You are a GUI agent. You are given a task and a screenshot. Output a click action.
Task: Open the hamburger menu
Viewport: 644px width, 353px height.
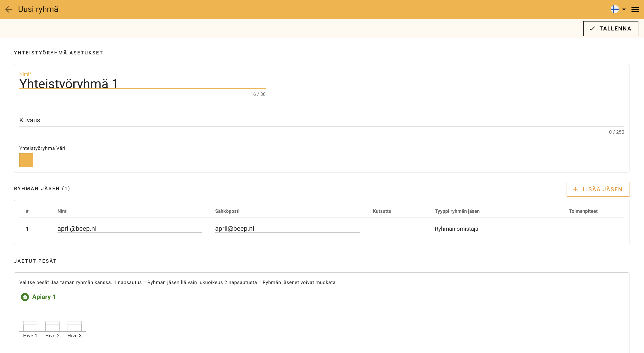point(635,9)
